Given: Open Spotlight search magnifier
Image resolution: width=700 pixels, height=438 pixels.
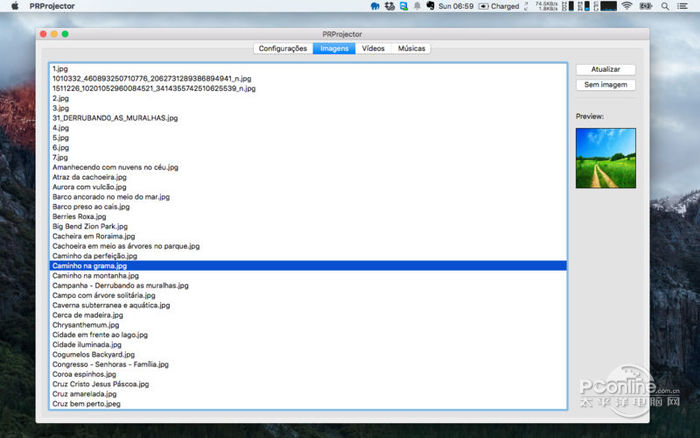Looking at the screenshot, I should 665,6.
